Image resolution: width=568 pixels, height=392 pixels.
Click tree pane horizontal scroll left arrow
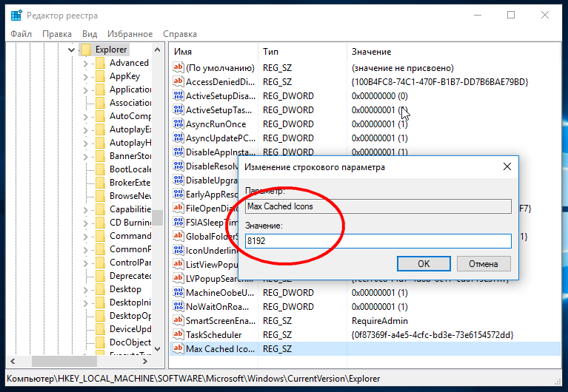pos(13,361)
